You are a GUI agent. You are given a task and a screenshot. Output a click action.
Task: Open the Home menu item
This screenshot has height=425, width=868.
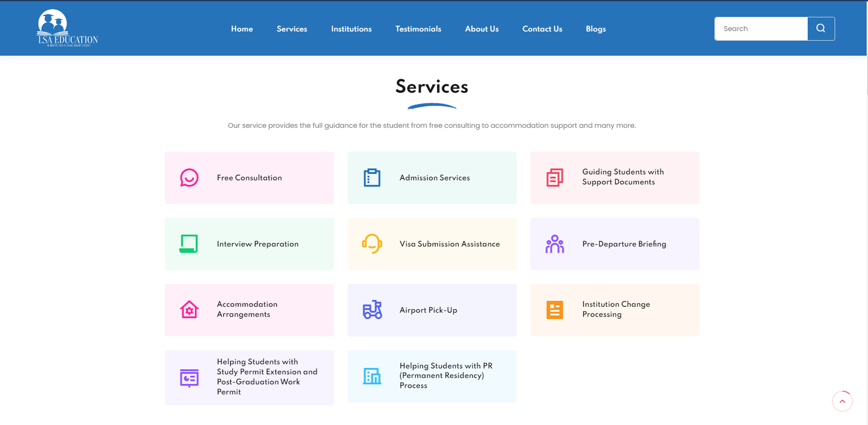(242, 29)
